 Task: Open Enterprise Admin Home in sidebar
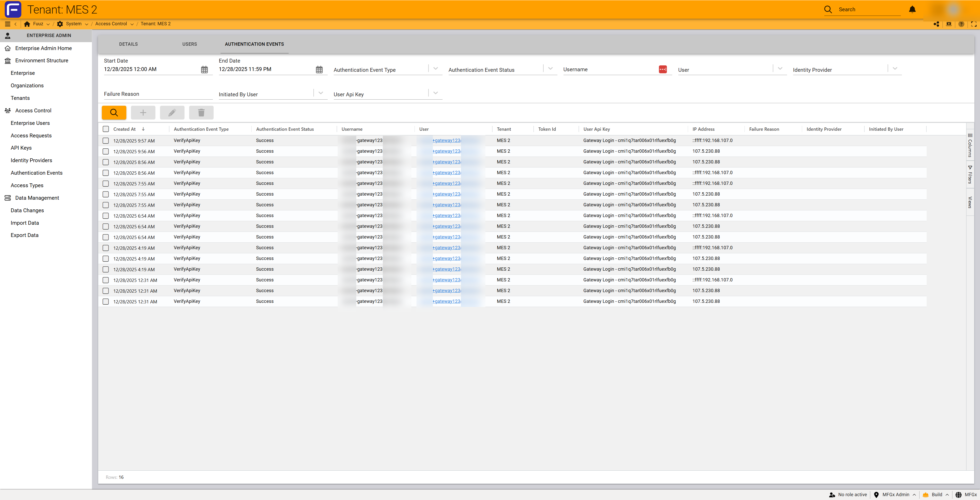coord(43,48)
